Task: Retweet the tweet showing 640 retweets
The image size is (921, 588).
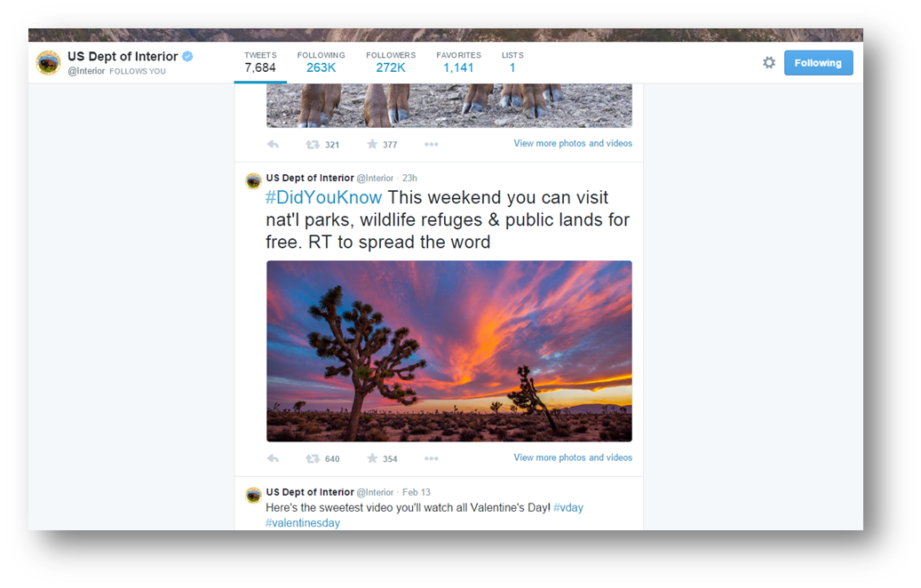Action: tap(313, 458)
